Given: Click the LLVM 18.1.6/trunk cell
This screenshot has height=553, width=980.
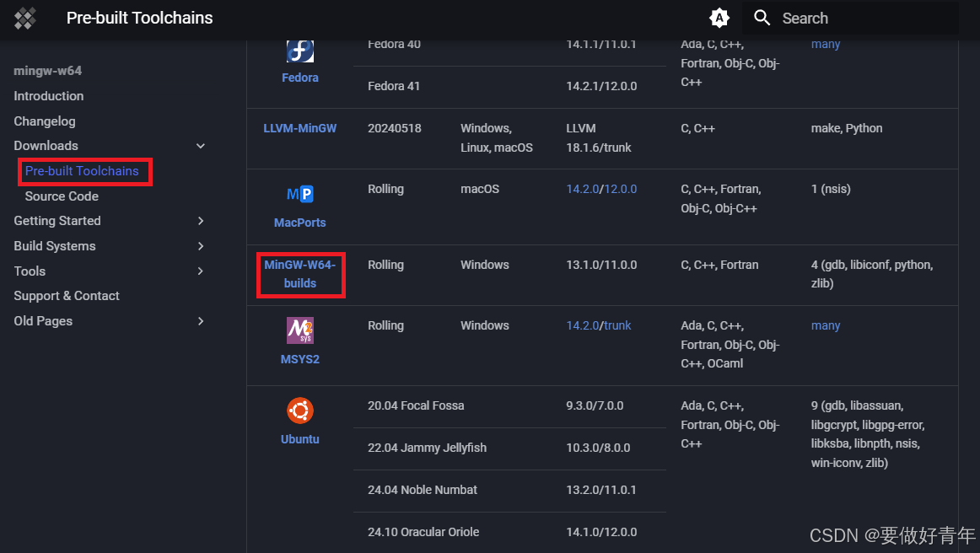Looking at the screenshot, I should (x=599, y=137).
